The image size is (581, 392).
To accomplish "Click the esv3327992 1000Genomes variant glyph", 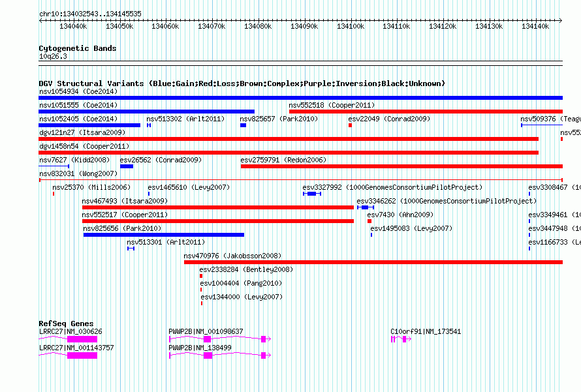I will point(312,194).
